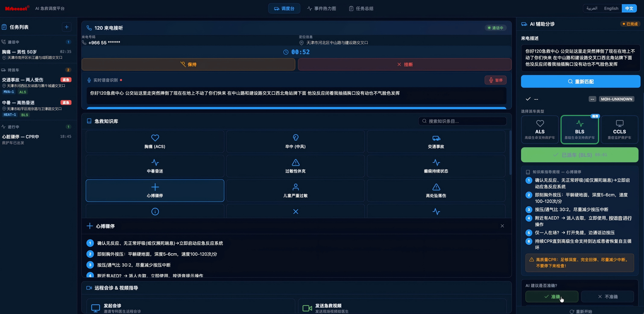644x314 pixels.
Task: Click the 重新匹配 button
Action: pyautogui.click(x=581, y=81)
